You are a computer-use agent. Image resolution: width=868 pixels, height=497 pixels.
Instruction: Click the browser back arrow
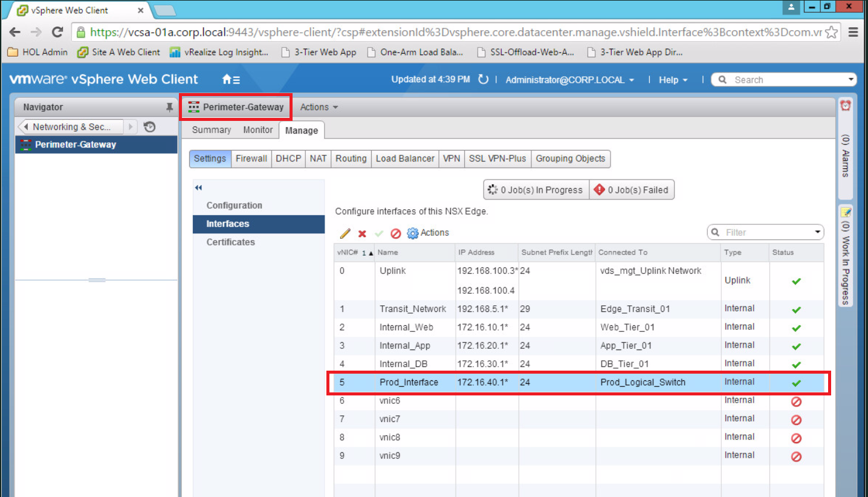click(x=15, y=32)
